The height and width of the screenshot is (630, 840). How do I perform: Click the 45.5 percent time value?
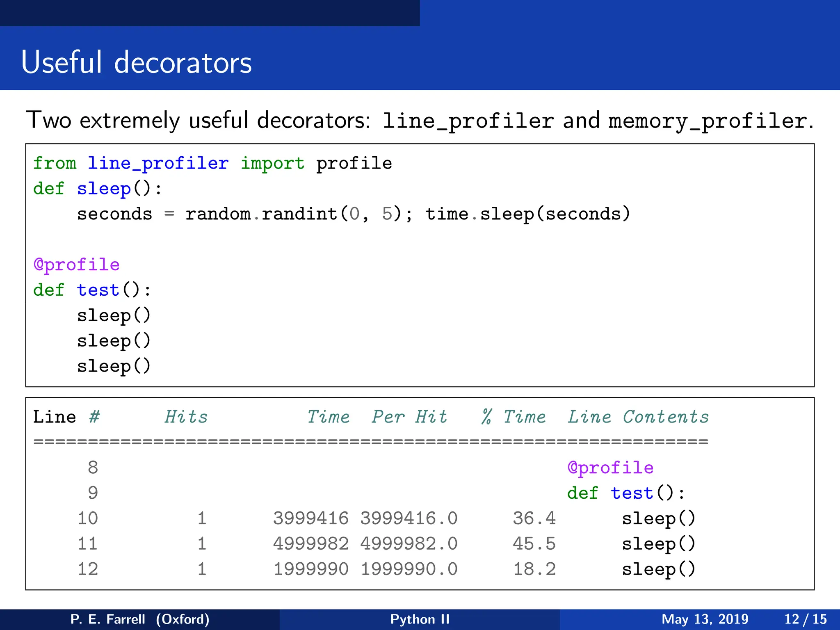pos(534,544)
